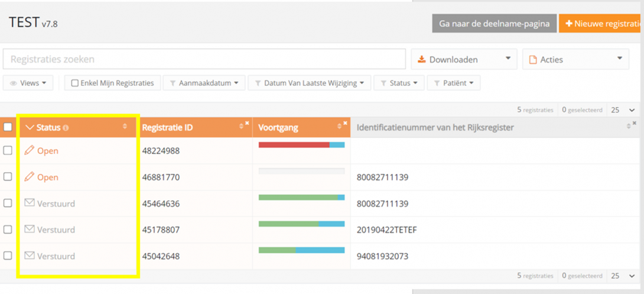Screen dimensions: 644x294
Task: Expand the Acties dropdown menu
Action: pyautogui.click(x=574, y=59)
